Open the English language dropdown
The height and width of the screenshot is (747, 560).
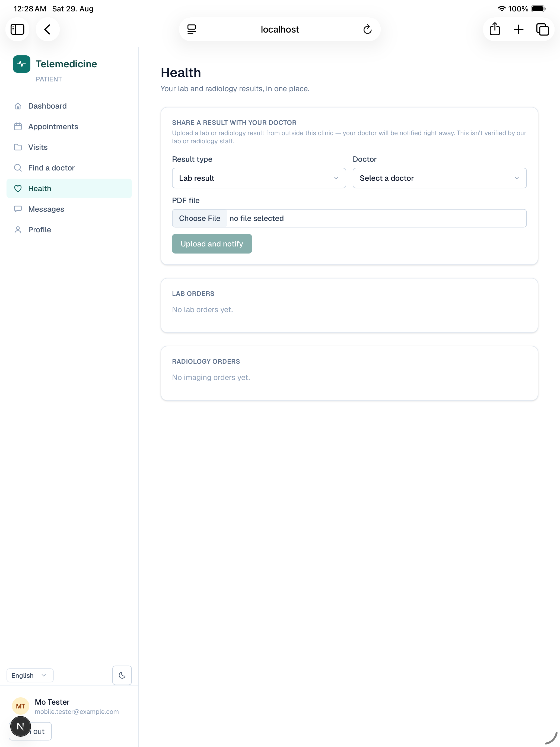coord(30,675)
